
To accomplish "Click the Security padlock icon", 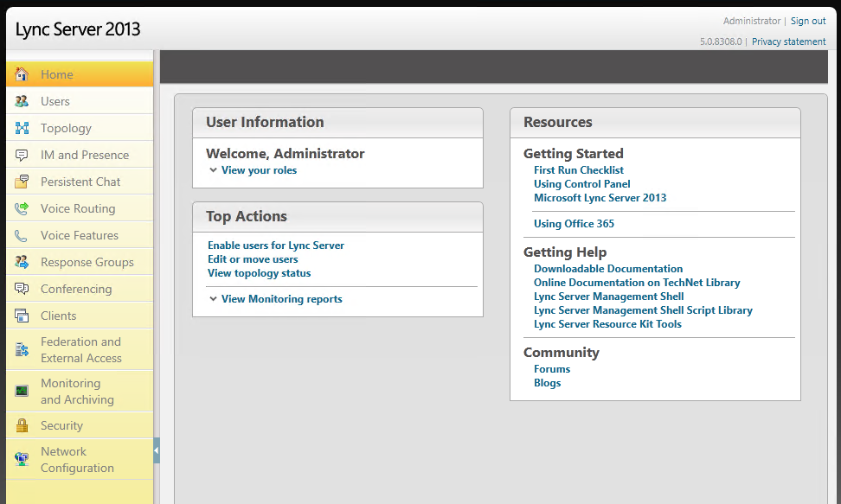I will coord(22,425).
